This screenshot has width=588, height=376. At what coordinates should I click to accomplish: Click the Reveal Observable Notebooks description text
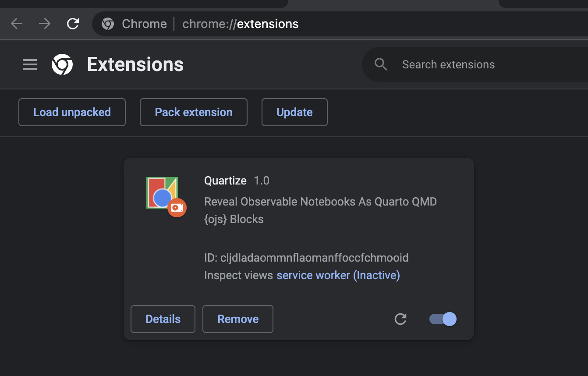[320, 210]
